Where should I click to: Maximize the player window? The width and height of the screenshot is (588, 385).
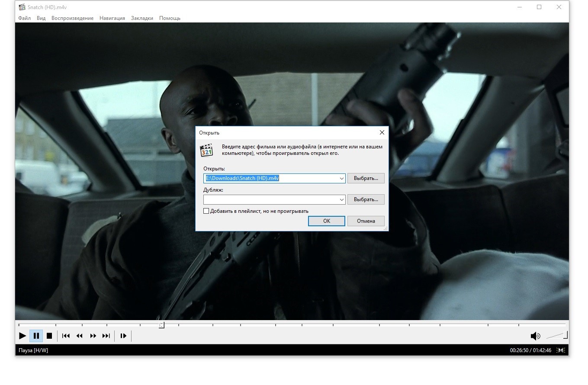point(539,7)
